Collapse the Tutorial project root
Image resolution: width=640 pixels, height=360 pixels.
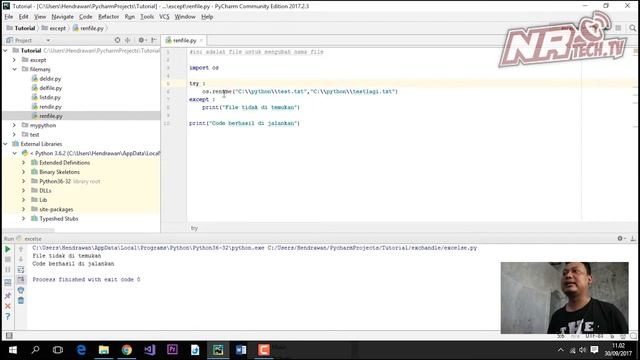click(x=6, y=51)
